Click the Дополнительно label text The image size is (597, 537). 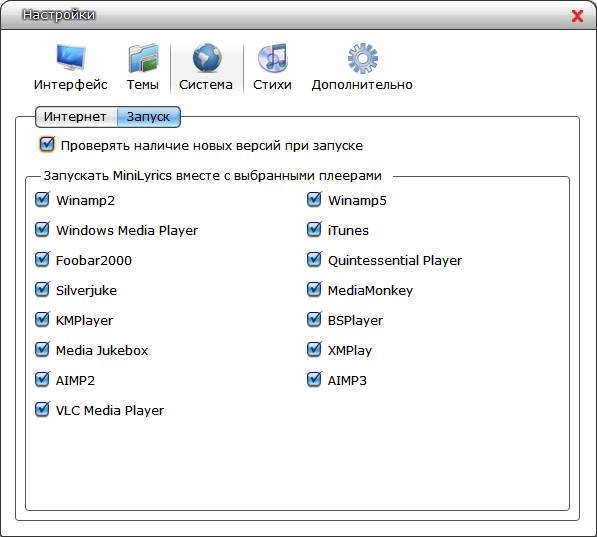(362, 85)
